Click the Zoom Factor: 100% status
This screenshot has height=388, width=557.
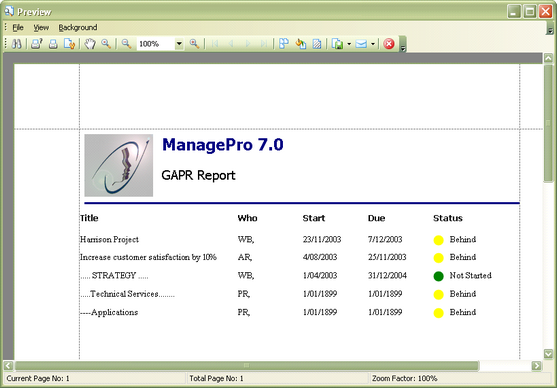pos(405,378)
